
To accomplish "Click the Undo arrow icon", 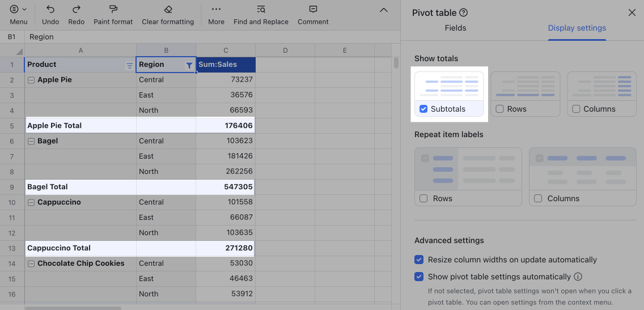I will (x=50, y=10).
